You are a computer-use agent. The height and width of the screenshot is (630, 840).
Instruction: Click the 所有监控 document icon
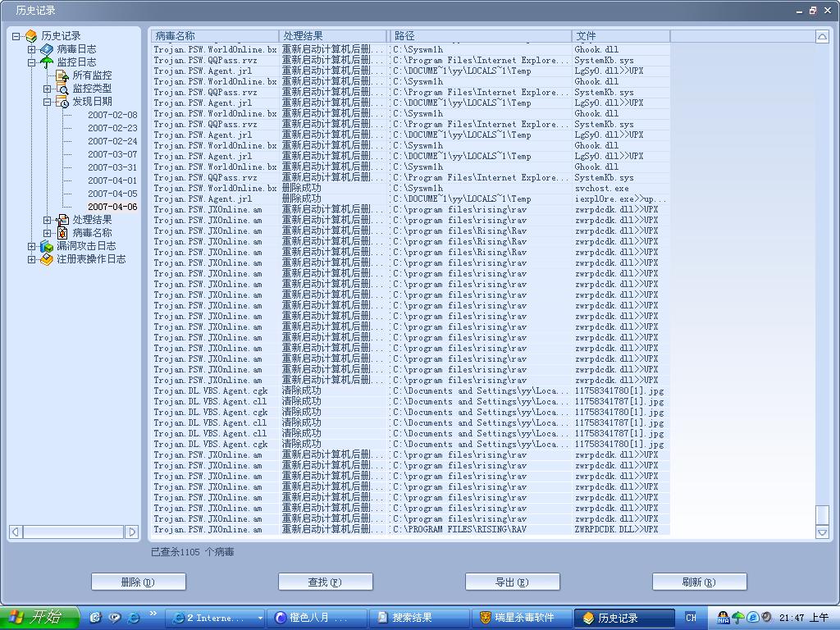(x=62, y=75)
